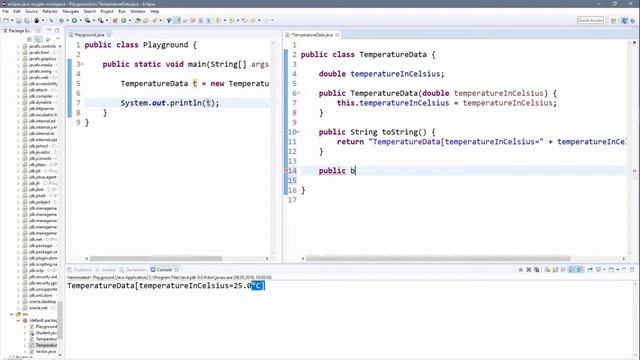This screenshot has width=640, height=360.
Task: Minimize the Console view
Action: click(x=624, y=269)
